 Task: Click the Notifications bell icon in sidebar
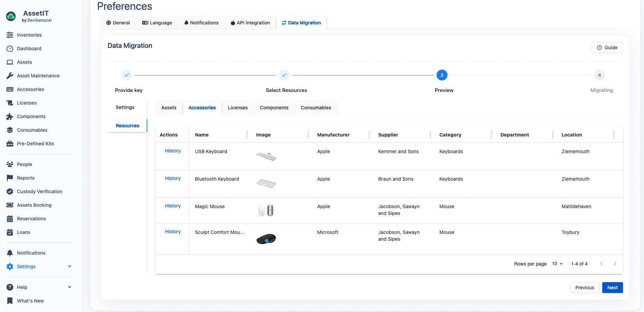tap(10, 253)
